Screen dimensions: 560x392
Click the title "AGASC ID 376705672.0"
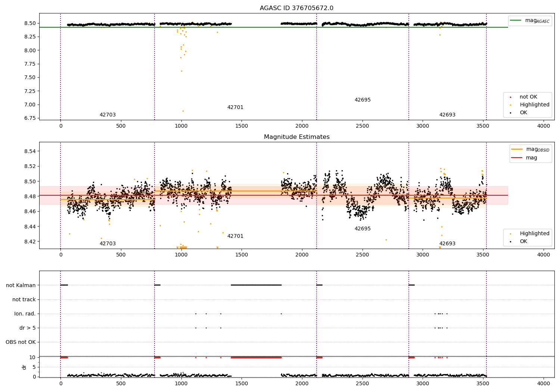click(x=297, y=8)
